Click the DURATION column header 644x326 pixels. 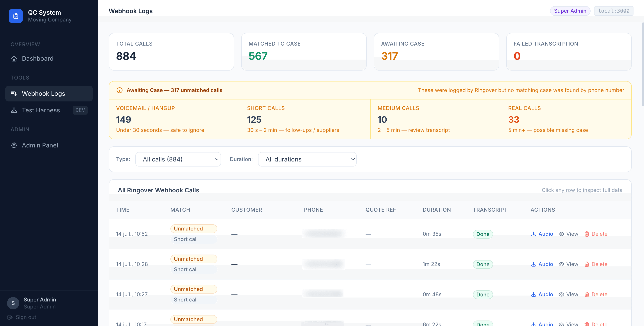437,210
